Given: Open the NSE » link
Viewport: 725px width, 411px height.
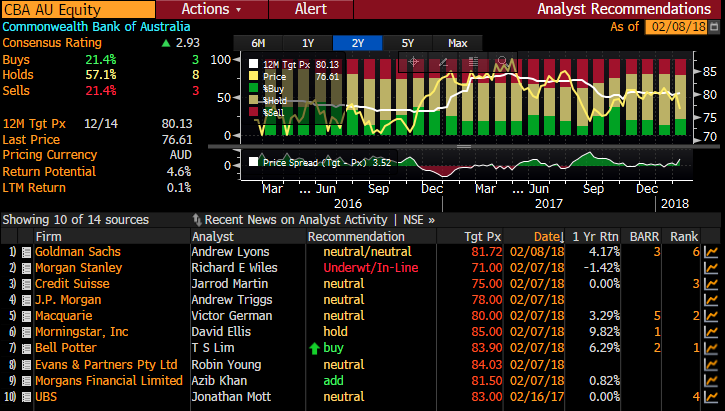Looking at the screenshot, I should click(419, 220).
